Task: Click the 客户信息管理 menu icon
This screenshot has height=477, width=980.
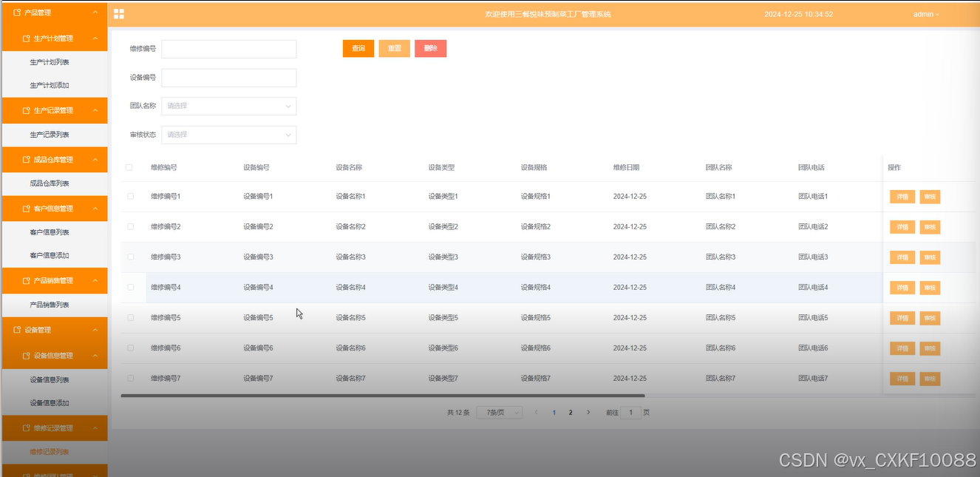Action: click(x=27, y=209)
